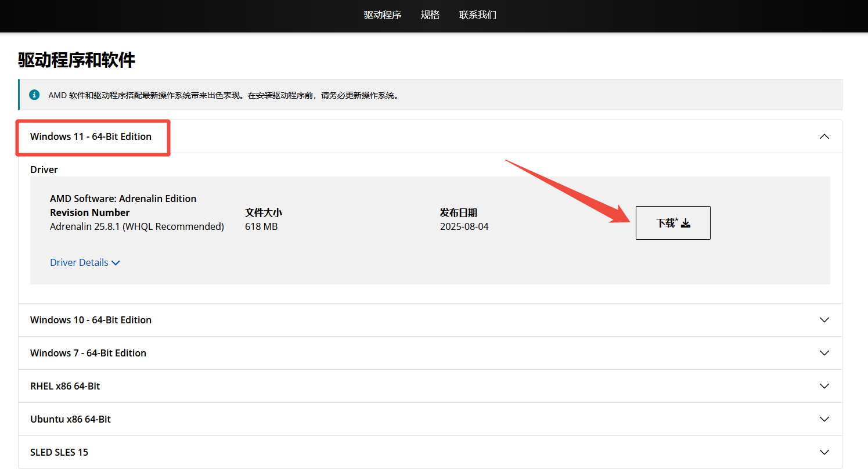Expand the Windows 10 - 64-Bit Edition section
Screen dimensions: 868x476
[430, 320]
